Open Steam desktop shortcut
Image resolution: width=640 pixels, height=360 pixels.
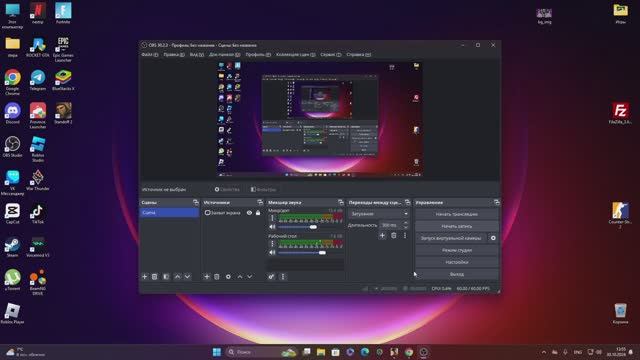(13, 247)
